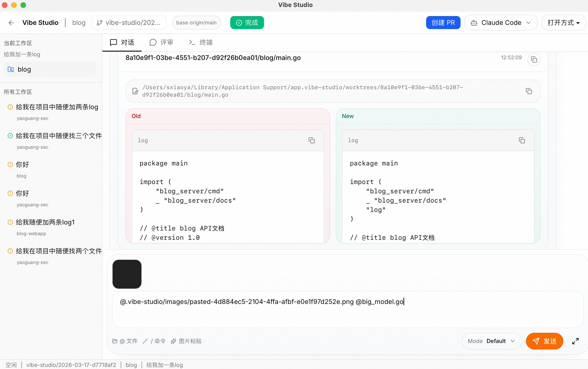Copy the message with timestamp 12:52:09

[x=534, y=59]
